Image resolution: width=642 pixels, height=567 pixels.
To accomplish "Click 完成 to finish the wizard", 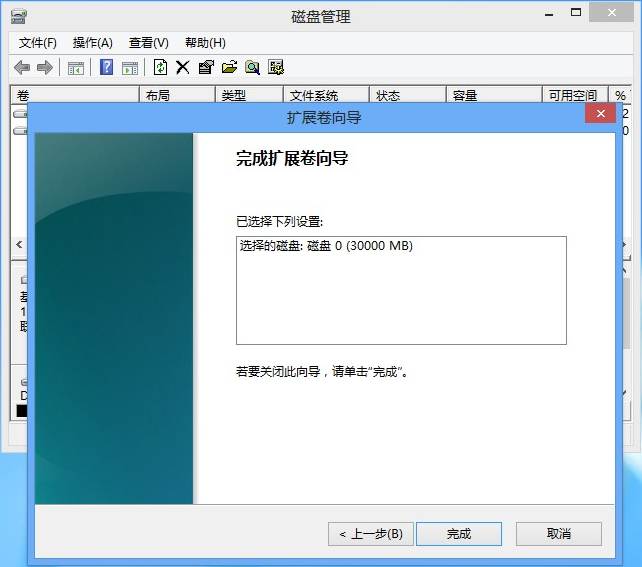I will pyautogui.click(x=459, y=534).
